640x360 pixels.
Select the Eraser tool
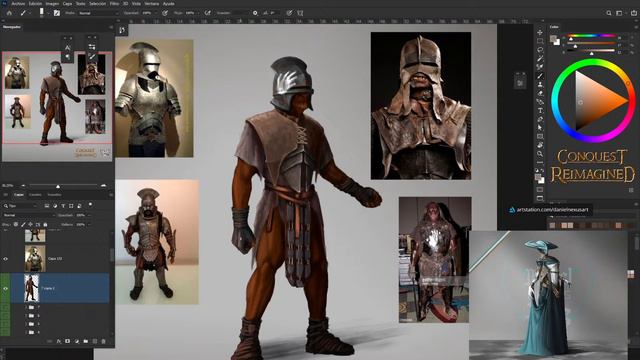click(540, 93)
